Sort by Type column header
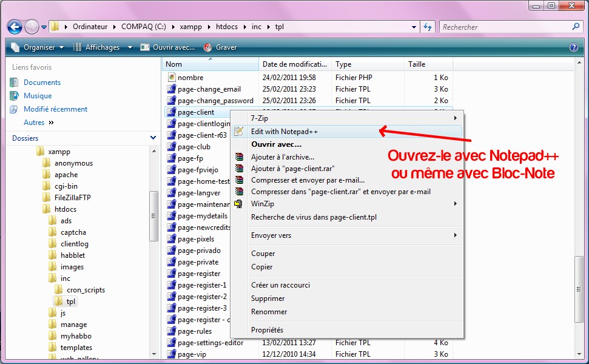The width and height of the screenshot is (589, 364). 368,64
